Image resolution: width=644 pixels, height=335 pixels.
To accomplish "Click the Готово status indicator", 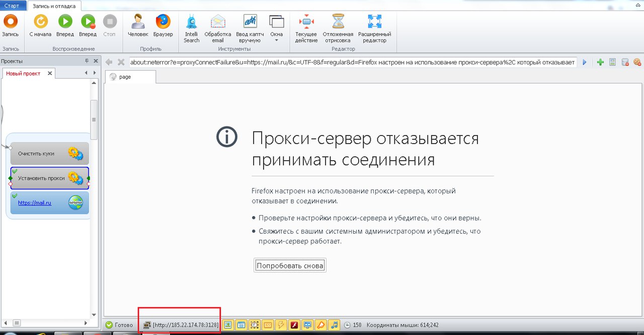I will coord(119,325).
